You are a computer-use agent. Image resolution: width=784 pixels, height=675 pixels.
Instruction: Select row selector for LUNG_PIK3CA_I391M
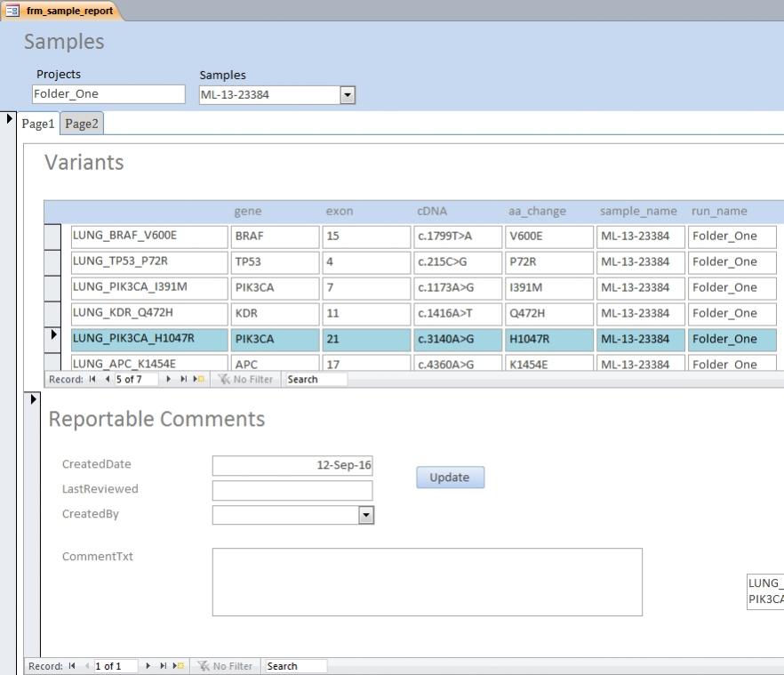[x=52, y=288]
